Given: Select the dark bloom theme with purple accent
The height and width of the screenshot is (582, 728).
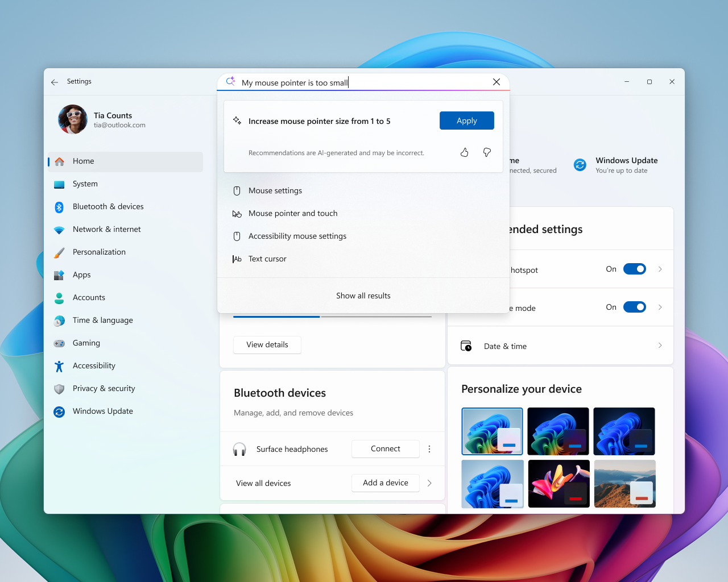Looking at the screenshot, I should tap(559, 431).
